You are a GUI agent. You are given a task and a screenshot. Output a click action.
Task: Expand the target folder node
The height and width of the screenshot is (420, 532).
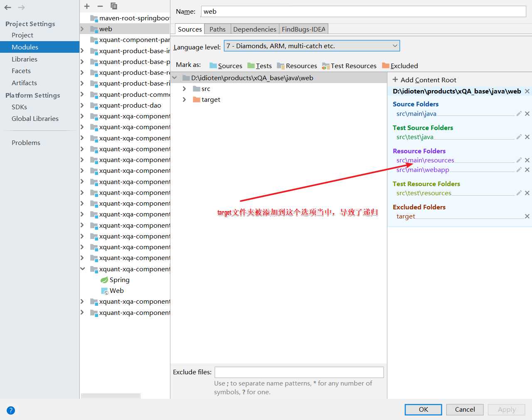[x=184, y=99]
